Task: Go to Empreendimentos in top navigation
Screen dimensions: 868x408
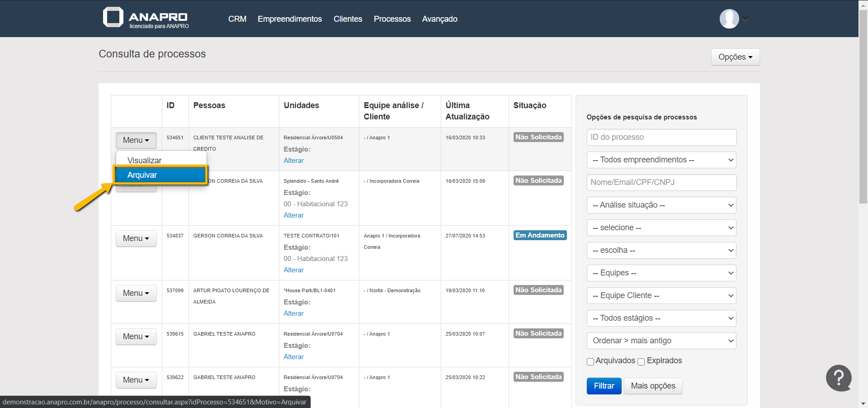Action: click(289, 19)
